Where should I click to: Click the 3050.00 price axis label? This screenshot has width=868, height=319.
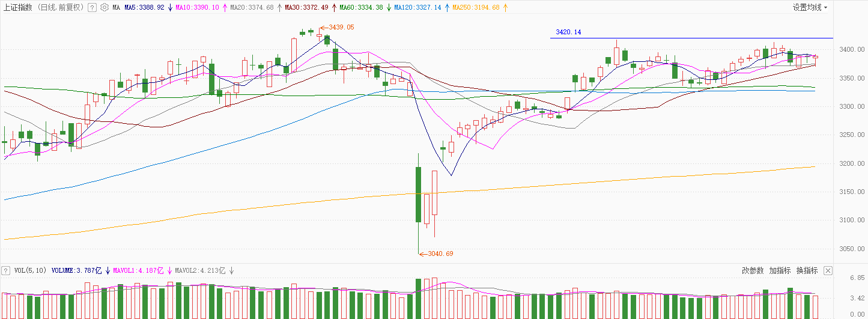[851, 249]
